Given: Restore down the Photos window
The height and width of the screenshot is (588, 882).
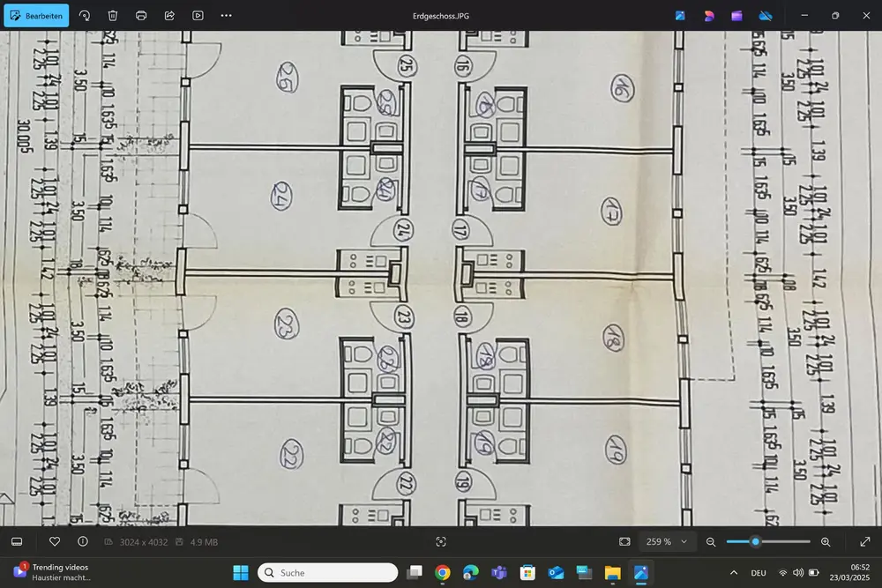Looking at the screenshot, I should pyautogui.click(x=835, y=16).
